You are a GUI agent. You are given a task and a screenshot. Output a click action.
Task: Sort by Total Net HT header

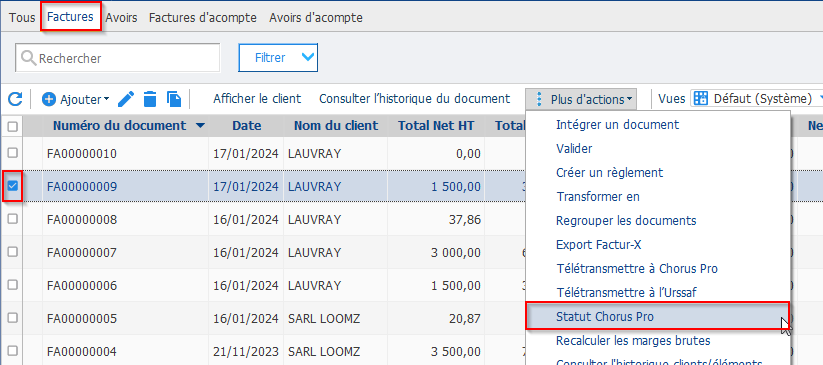pyautogui.click(x=436, y=126)
